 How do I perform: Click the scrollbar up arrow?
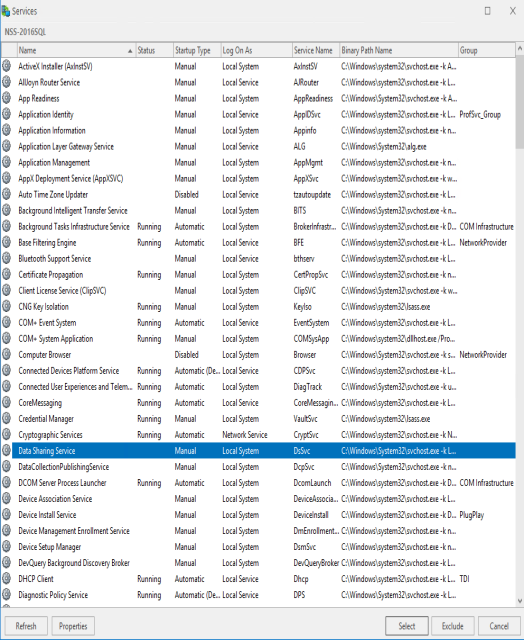(520, 48)
